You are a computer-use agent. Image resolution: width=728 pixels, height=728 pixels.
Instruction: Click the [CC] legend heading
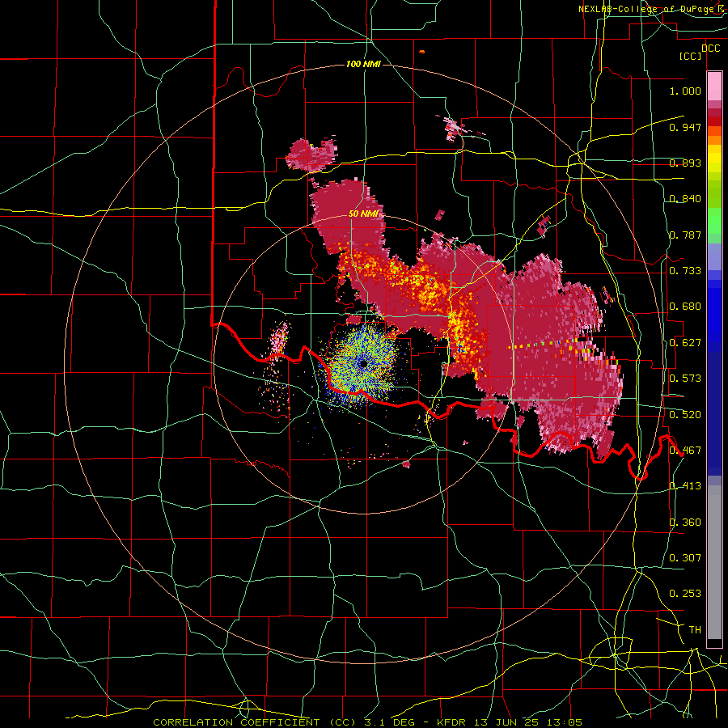tap(691, 56)
